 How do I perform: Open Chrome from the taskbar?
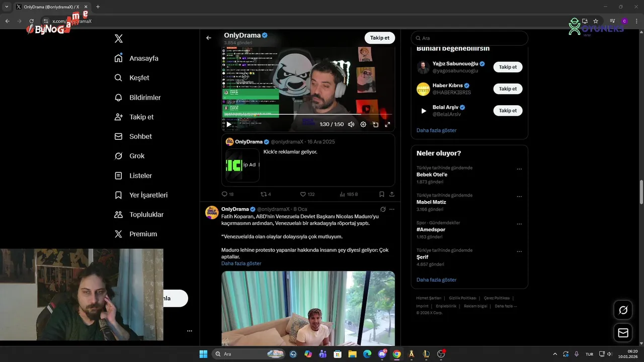pyautogui.click(x=397, y=354)
